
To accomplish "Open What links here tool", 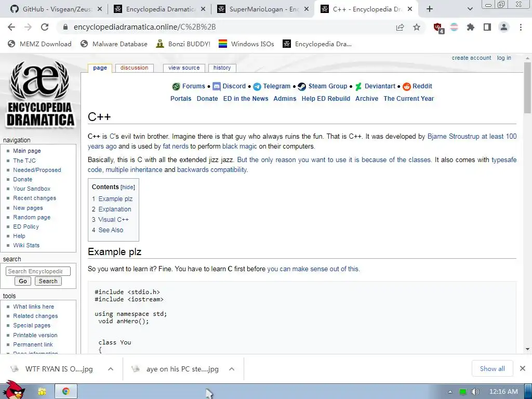I will click(34, 307).
